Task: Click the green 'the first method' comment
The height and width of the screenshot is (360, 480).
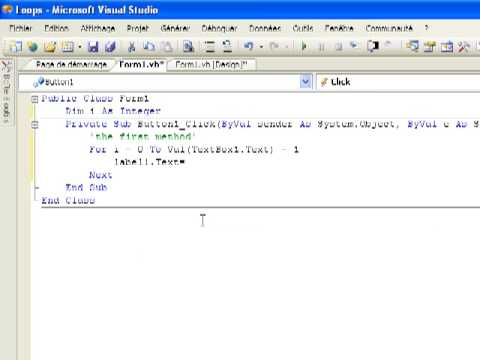Action: (x=142, y=136)
